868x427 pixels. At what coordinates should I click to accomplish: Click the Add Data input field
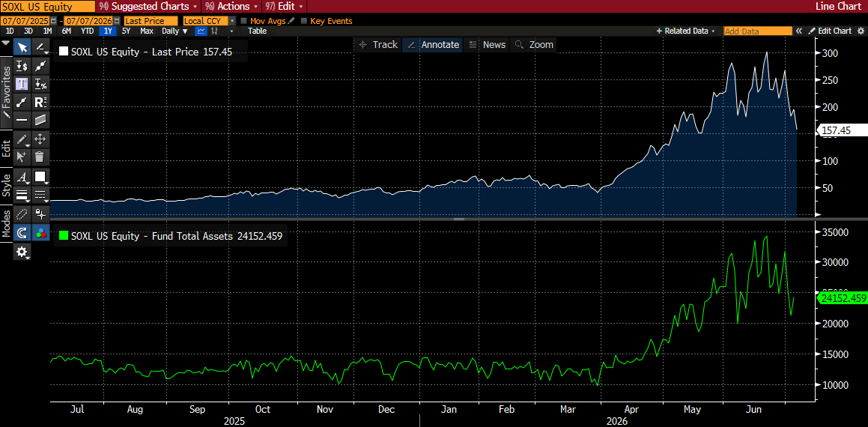pyautogui.click(x=758, y=31)
